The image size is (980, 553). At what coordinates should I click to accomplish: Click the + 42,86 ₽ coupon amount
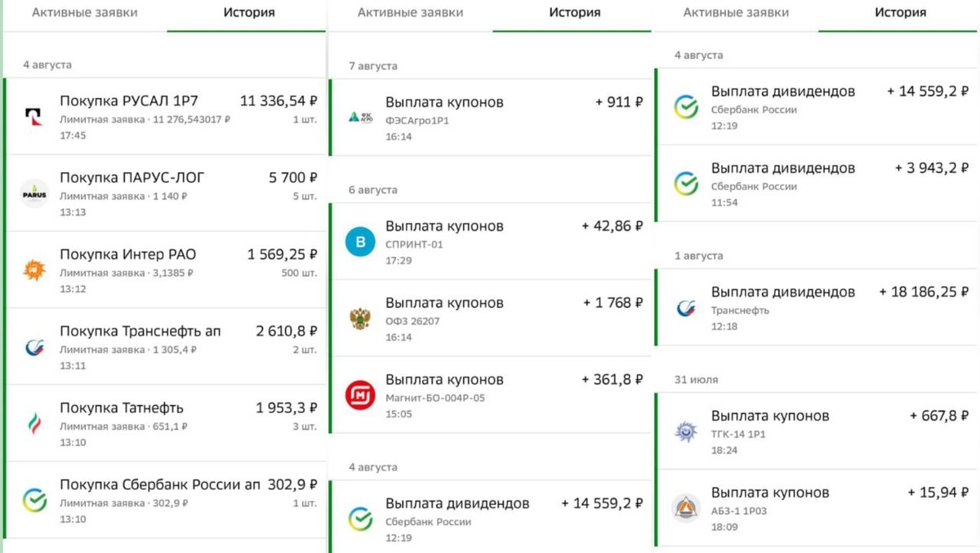click(612, 226)
